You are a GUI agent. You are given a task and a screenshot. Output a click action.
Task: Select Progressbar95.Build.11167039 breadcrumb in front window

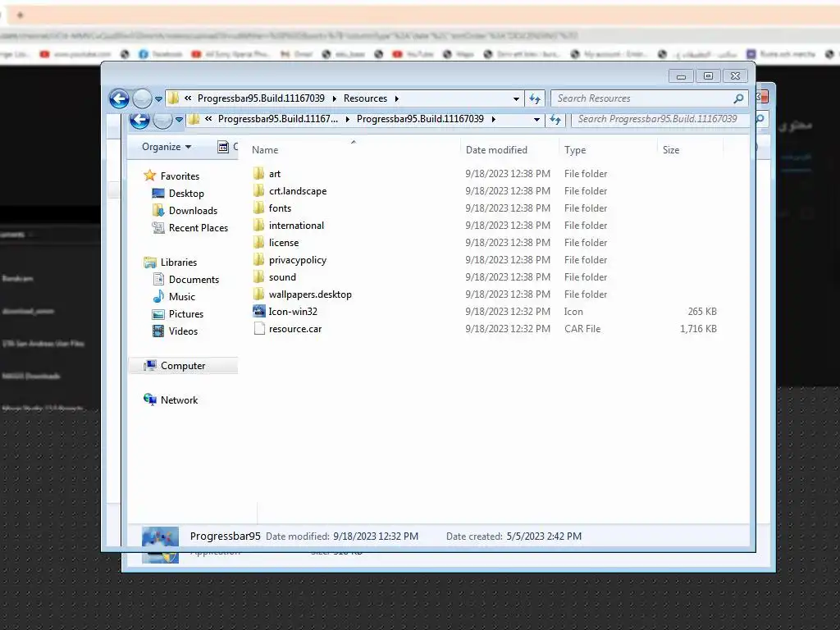point(261,98)
